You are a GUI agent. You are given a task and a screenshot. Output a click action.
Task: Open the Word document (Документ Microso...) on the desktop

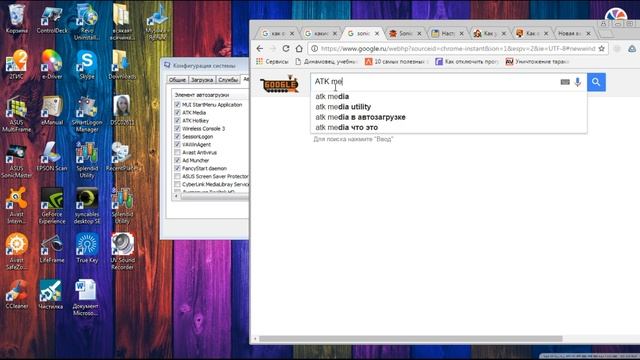86,297
